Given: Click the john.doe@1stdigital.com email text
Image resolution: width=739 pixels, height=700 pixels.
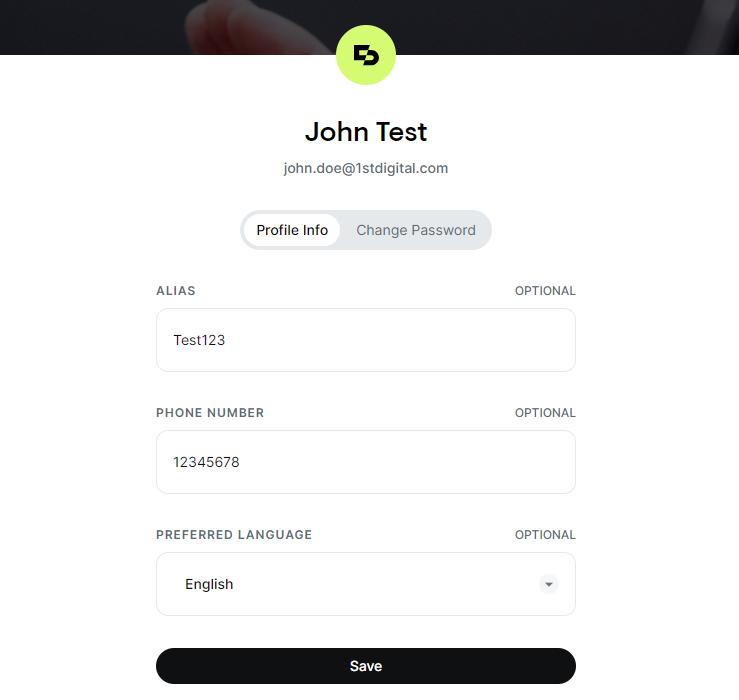Looking at the screenshot, I should (x=366, y=168).
